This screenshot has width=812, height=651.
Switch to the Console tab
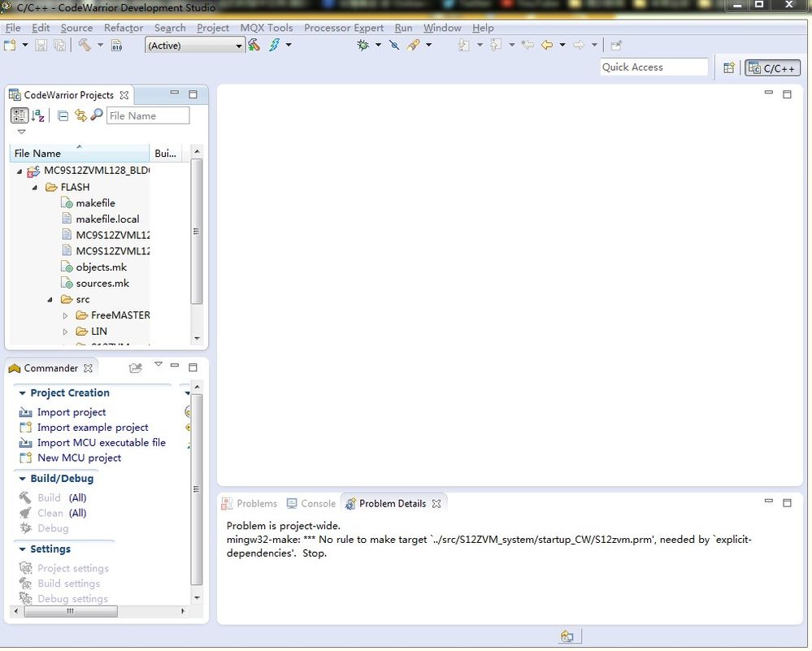pyautogui.click(x=311, y=504)
